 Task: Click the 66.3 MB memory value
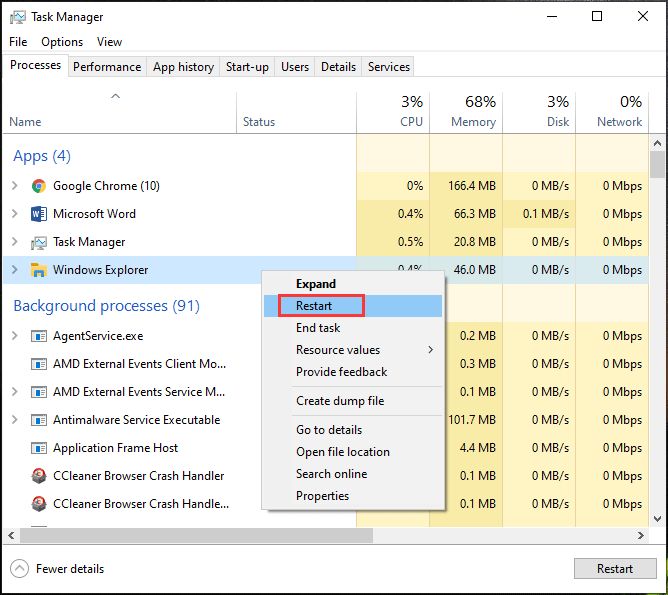475,214
